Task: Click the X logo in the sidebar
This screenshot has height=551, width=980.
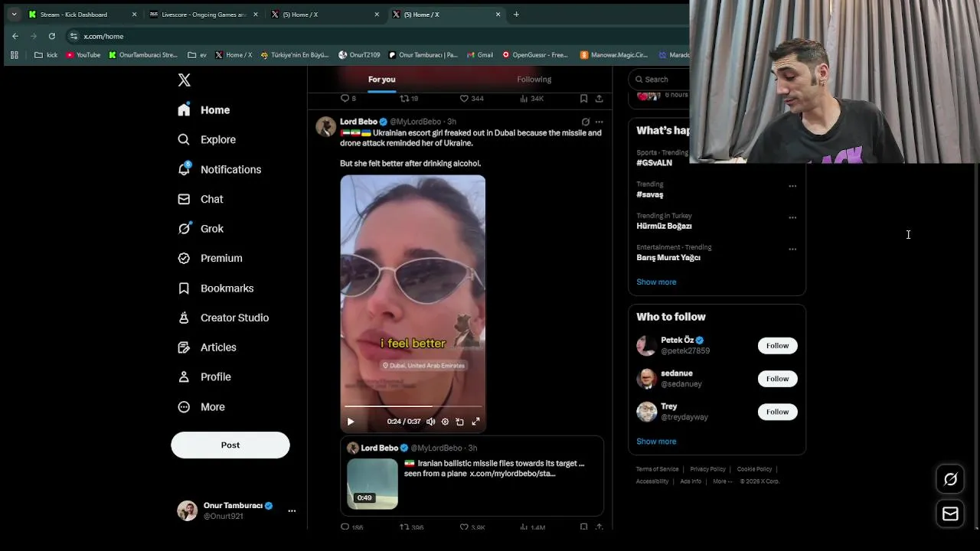Action: tap(184, 80)
